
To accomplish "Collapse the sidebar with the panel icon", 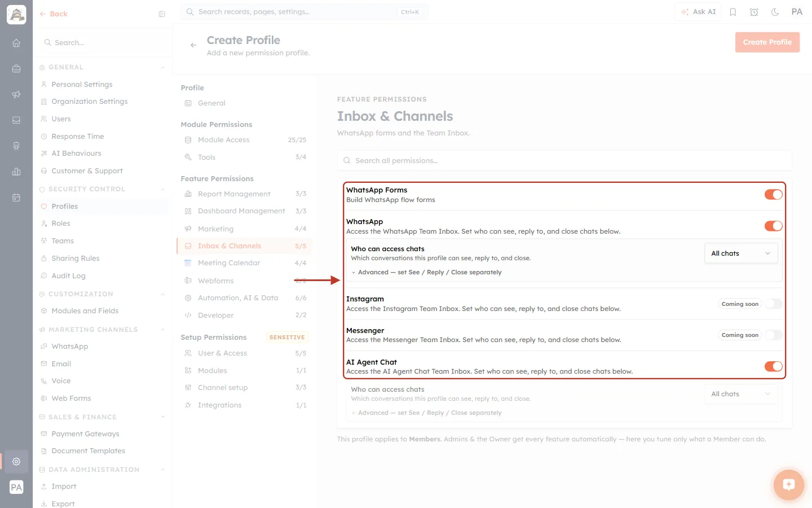I will point(162,14).
